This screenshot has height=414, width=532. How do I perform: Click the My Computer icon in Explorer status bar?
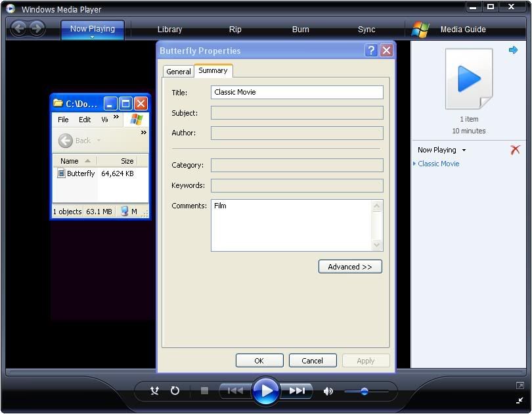tap(125, 211)
